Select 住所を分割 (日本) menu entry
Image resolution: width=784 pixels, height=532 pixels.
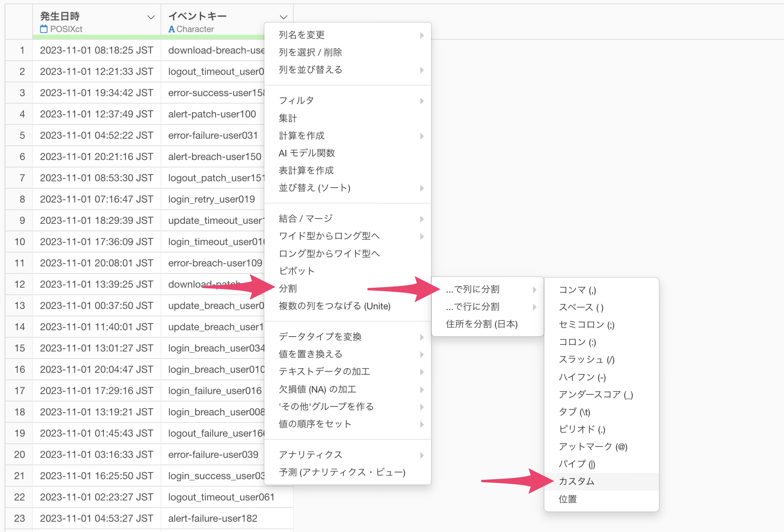click(481, 324)
